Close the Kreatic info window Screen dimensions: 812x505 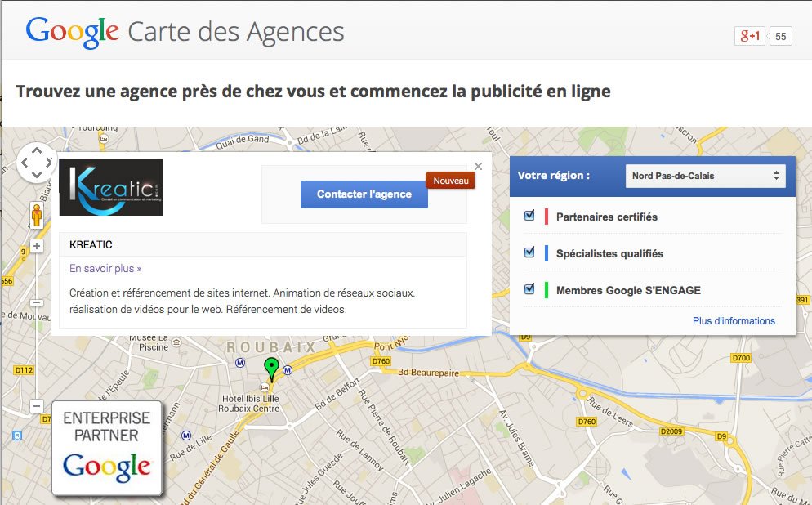478,166
